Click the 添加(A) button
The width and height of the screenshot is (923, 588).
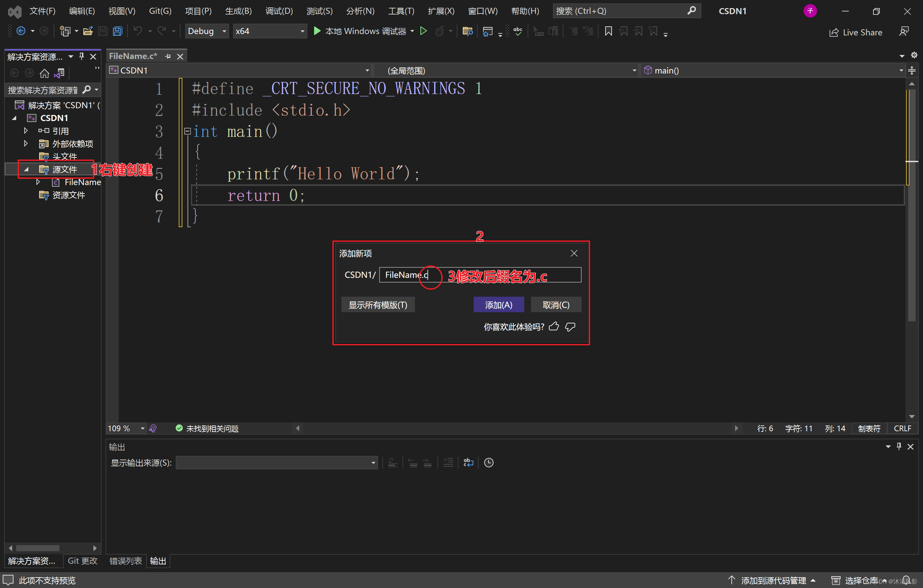tap(498, 305)
